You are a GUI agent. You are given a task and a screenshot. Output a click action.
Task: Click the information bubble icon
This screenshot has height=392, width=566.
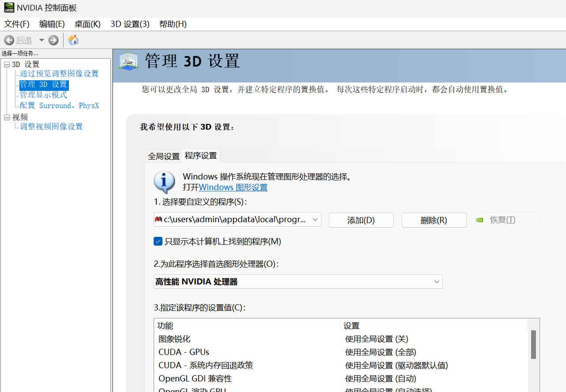(164, 182)
